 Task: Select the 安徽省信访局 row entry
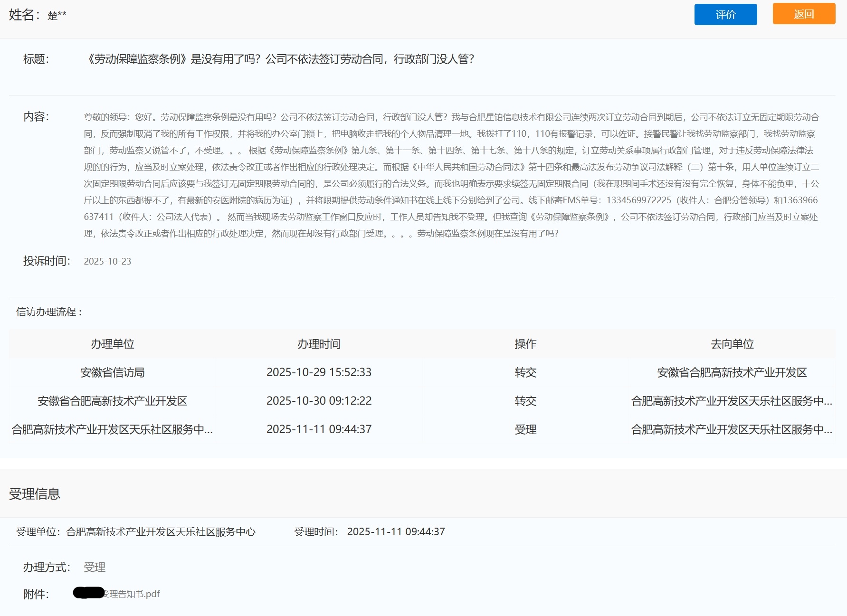113,373
